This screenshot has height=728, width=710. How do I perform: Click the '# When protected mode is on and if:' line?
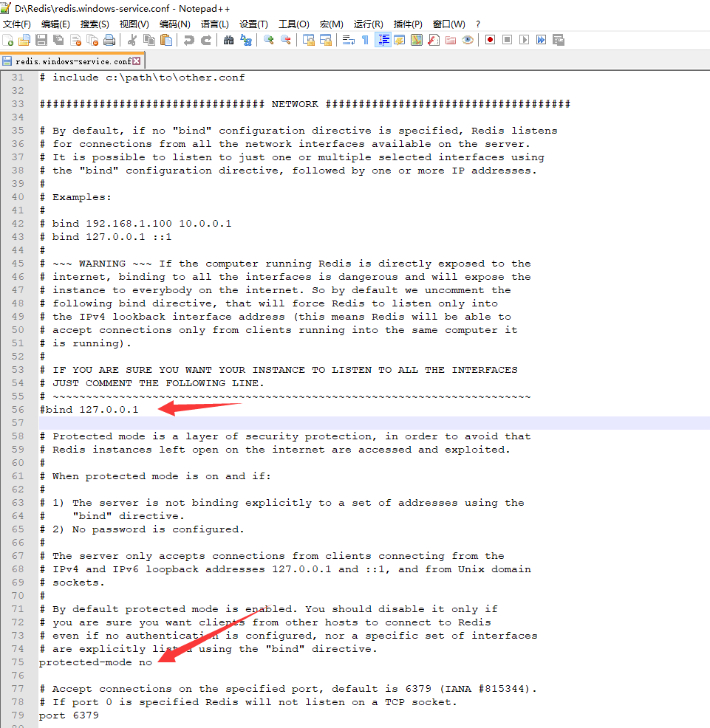[x=154, y=476]
